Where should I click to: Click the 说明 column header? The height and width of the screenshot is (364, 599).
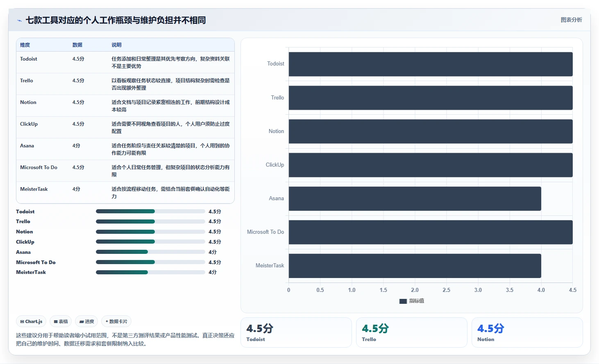(x=117, y=45)
